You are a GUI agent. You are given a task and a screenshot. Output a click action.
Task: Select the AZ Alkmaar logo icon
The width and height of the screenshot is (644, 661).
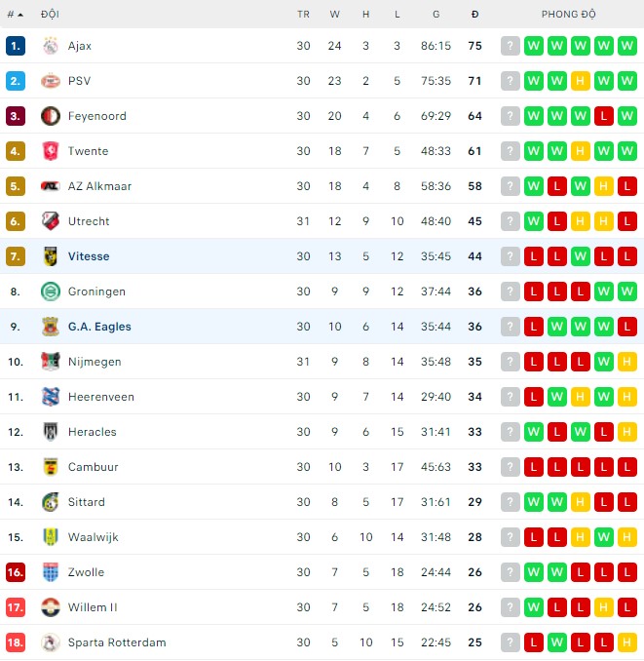click(x=51, y=186)
